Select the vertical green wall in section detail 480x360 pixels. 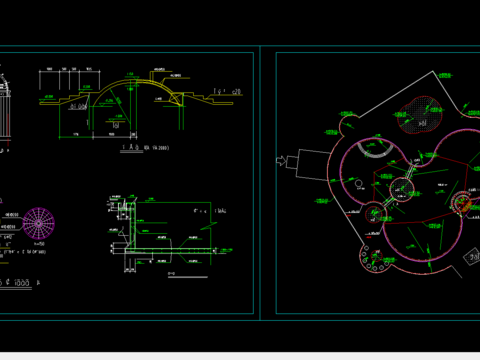pyautogui.click(x=132, y=225)
